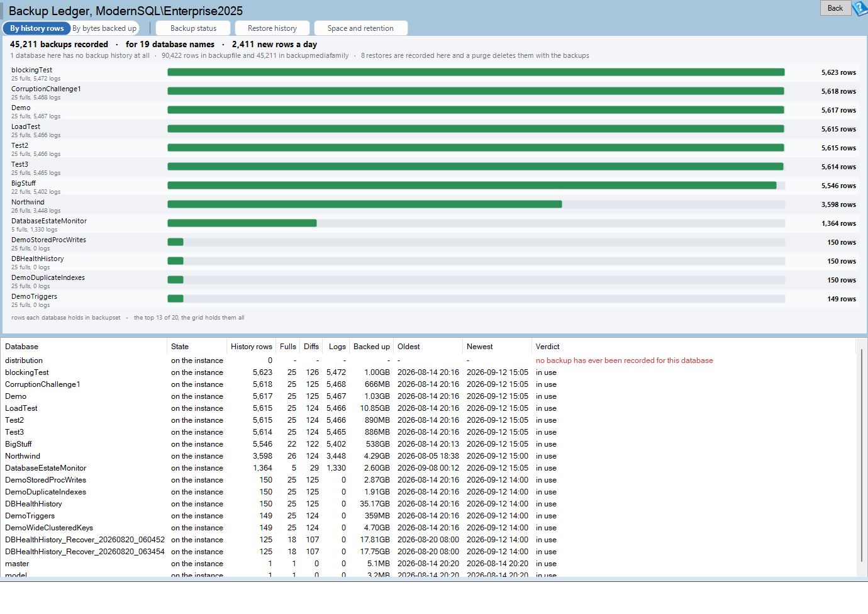Select the distribution row in grid
The height and width of the screenshot is (614, 868).
coord(428,360)
